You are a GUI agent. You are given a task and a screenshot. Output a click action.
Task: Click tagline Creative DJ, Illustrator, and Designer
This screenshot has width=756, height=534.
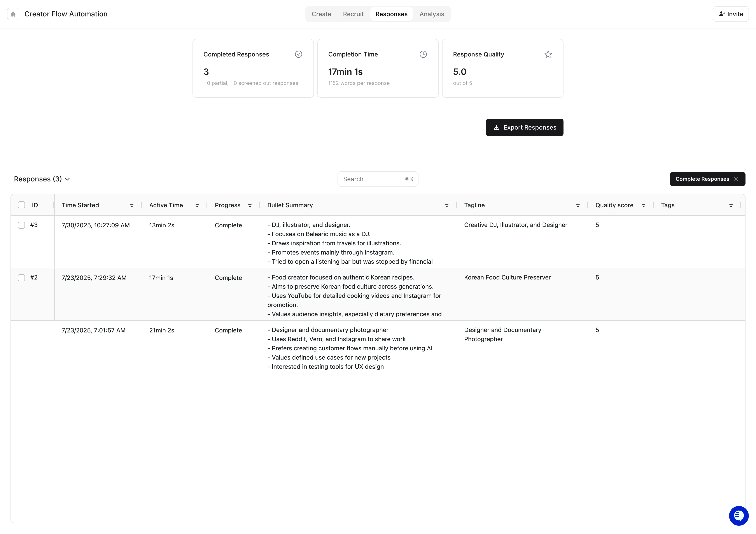pos(516,225)
